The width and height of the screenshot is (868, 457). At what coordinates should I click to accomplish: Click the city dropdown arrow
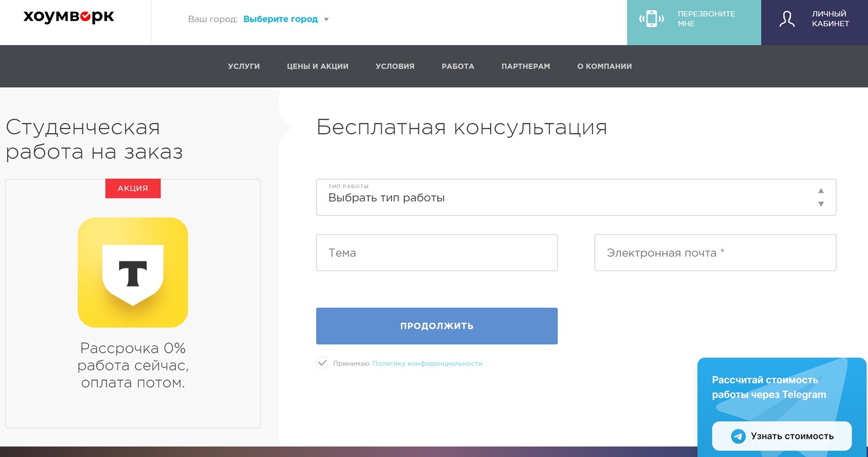pos(326,20)
